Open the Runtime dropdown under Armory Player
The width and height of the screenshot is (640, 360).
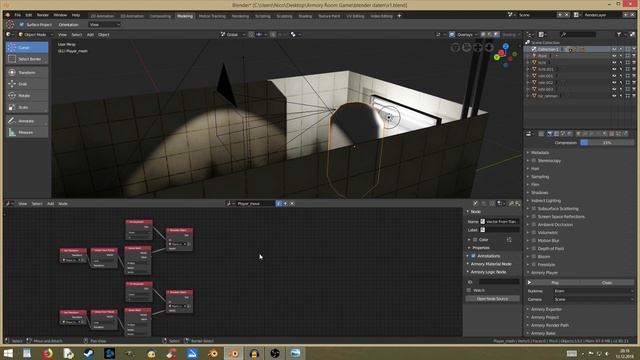coord(593,291)
